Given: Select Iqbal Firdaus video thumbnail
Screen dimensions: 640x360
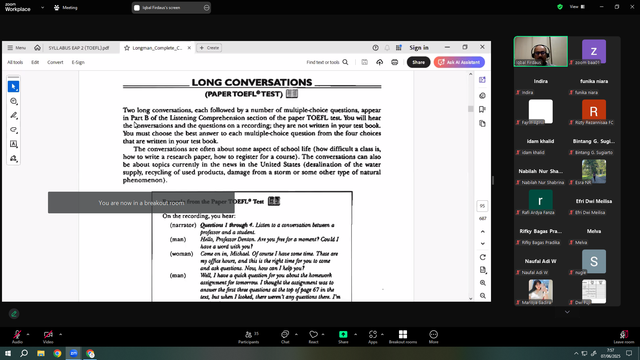Looking at the screenshot, I should [540, 51].
